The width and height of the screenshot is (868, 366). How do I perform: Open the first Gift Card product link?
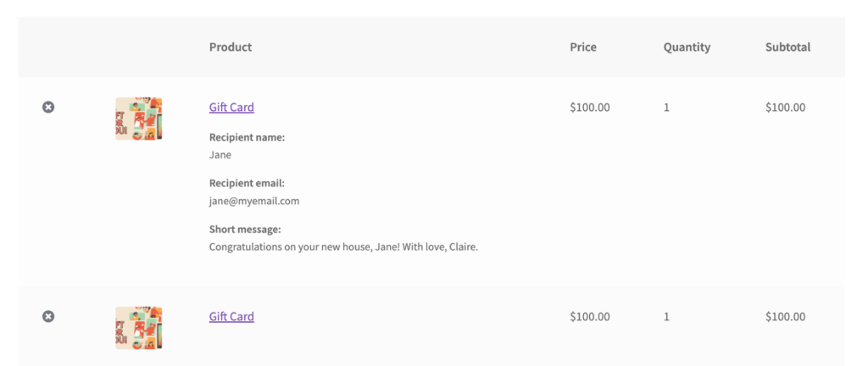pyautogui.click(x=231, y=108)
